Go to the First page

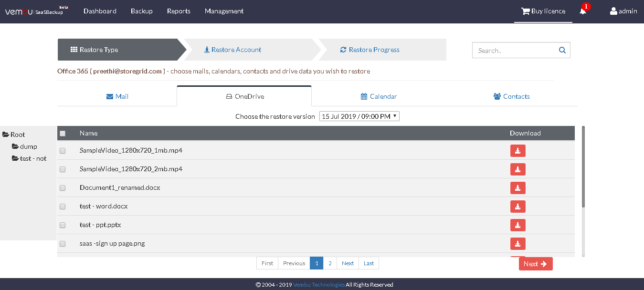click(267, 263)
